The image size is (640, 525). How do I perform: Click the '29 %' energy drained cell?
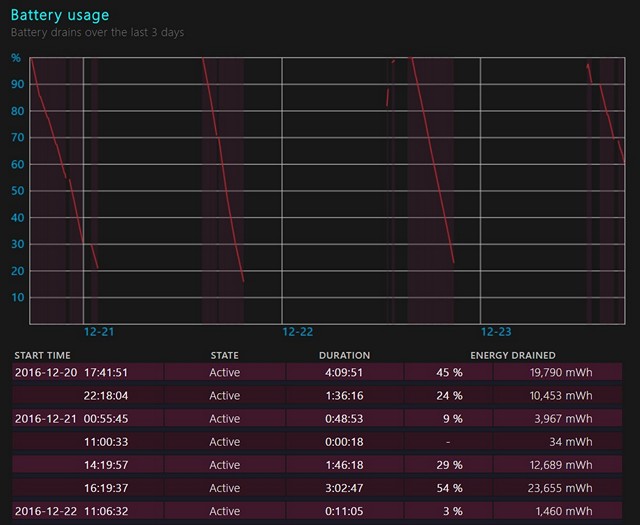tap(449, 465)
